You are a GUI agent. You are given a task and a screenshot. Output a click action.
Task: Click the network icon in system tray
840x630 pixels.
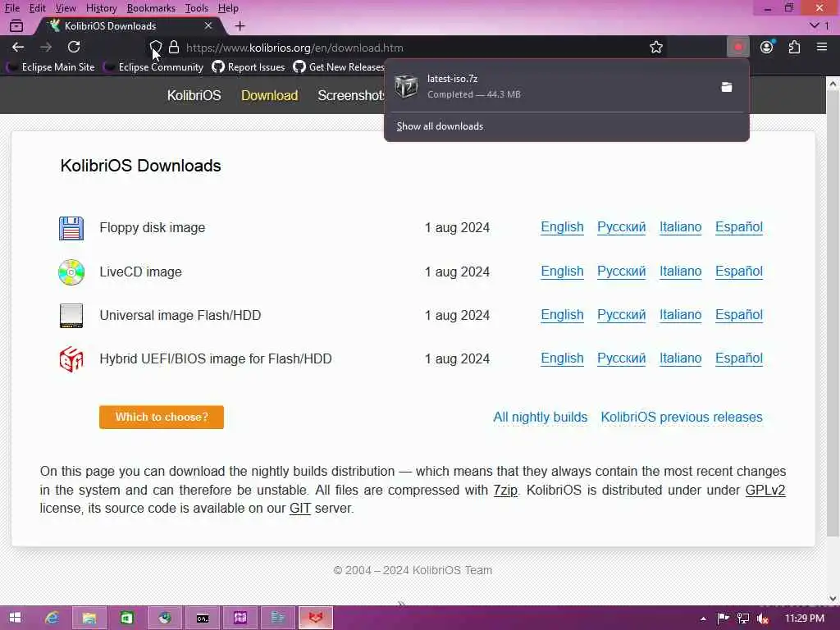pos(743,619)
